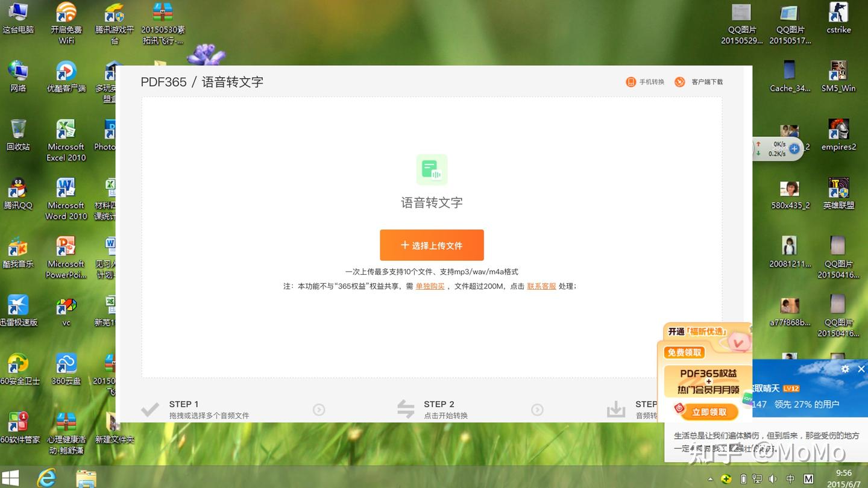Open File Explorer from the taskbar
Screen dimensions: 868x488
click(x=86, y=478)
